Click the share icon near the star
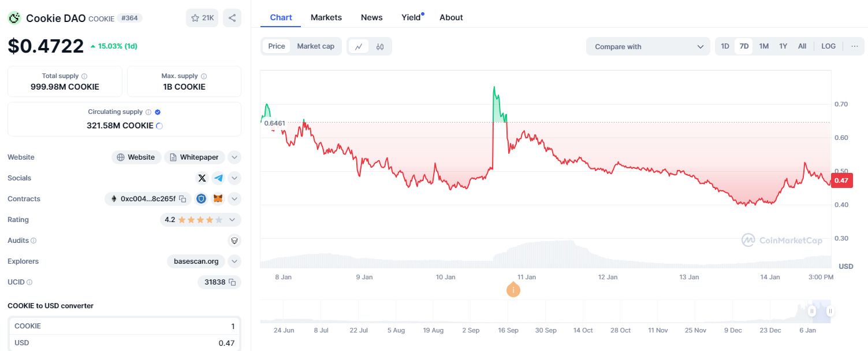 pyautogui.click(x=232, y=18)
